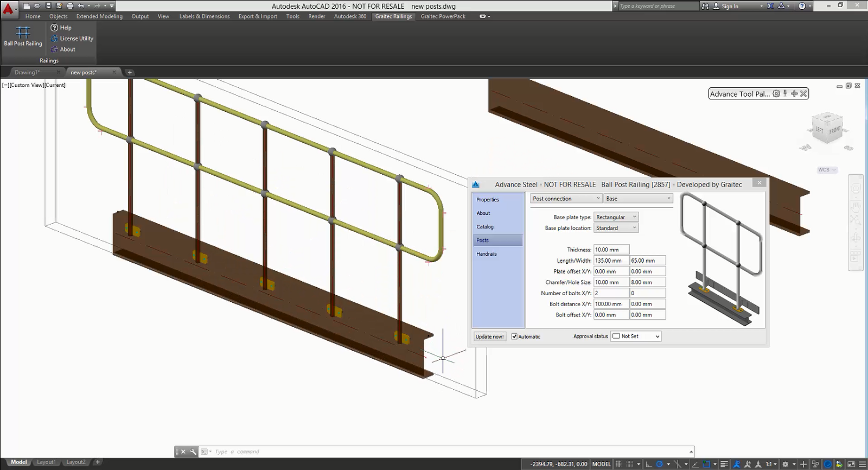Toggle grid display in status bar
Viewport: 868px width, 470px height.
pyautogui.click(x=619, y=464)
